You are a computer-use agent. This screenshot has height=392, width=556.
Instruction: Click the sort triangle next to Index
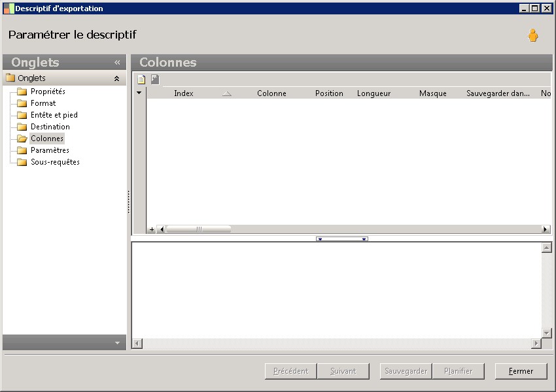pyautogui.click(x=227, y=93)
